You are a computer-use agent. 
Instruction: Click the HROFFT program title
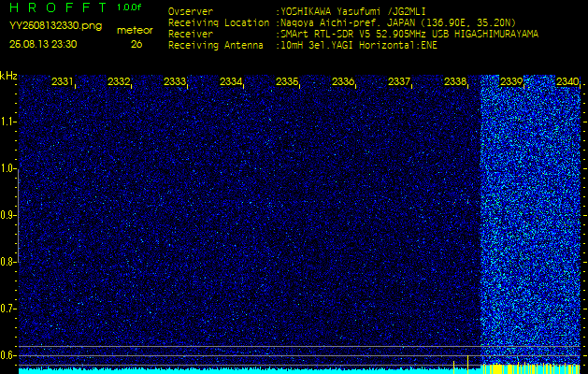point(59,7)
